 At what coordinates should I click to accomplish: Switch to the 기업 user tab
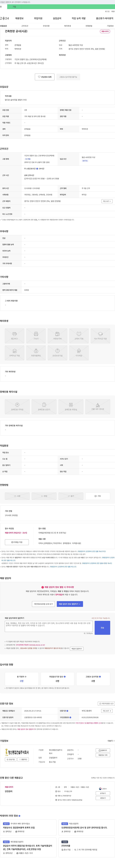coord(14,7)
